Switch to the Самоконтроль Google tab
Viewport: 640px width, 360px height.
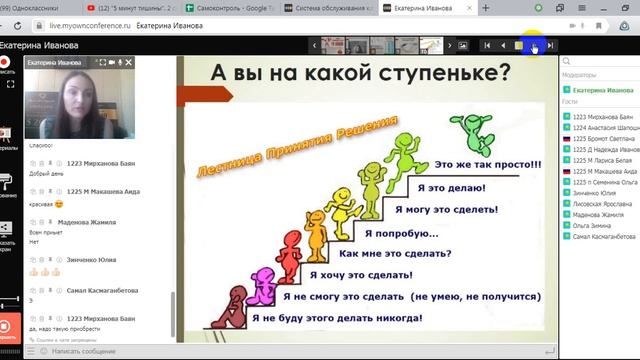pos(230,8)
